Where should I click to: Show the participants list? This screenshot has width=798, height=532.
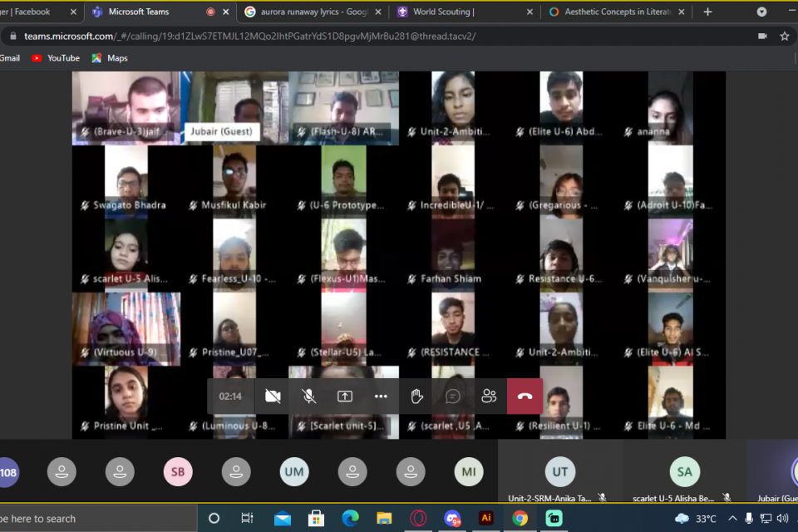click(489, 397)
